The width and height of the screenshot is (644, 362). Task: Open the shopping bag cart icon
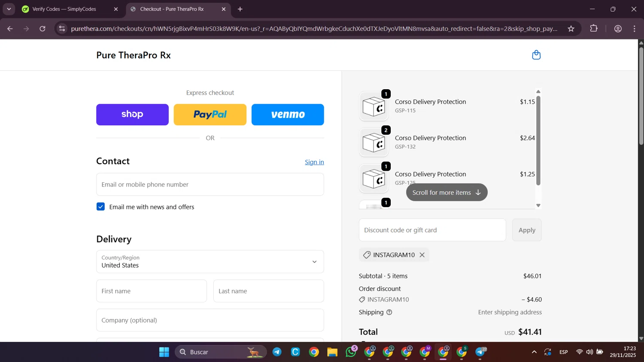coord(536,55)
